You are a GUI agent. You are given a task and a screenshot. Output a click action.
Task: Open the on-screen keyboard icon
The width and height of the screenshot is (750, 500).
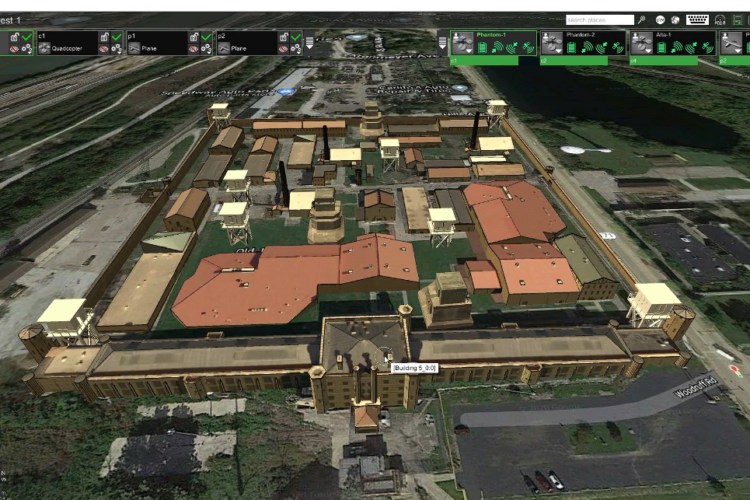[697, 19]
